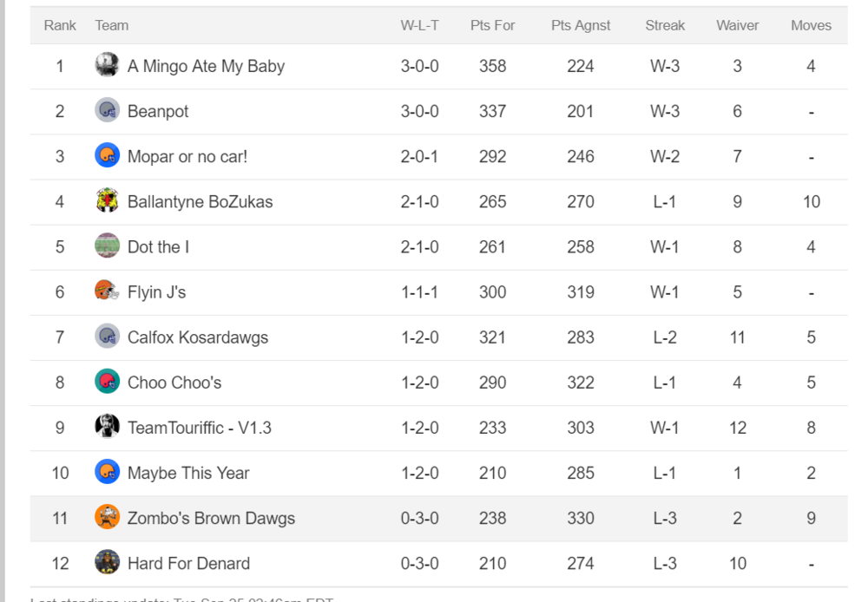This screenshot has height=602, width=868.
Task: Click Flyin J's orange helmet avatar
Action: [x=107, y=291]
